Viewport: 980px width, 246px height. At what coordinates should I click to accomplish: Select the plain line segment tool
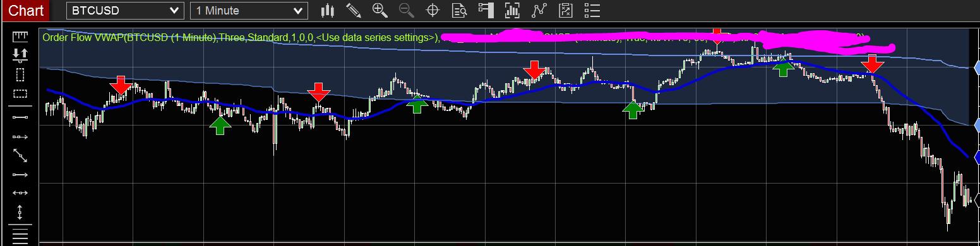(20, 117)
